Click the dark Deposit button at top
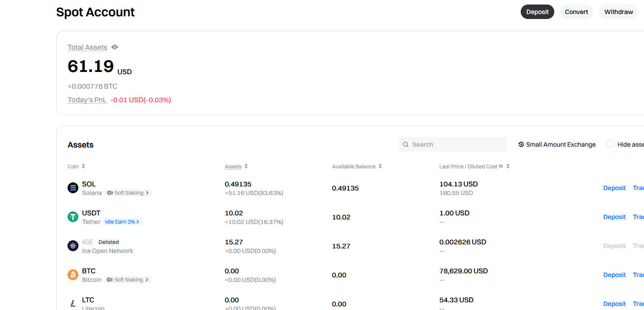 537,12
